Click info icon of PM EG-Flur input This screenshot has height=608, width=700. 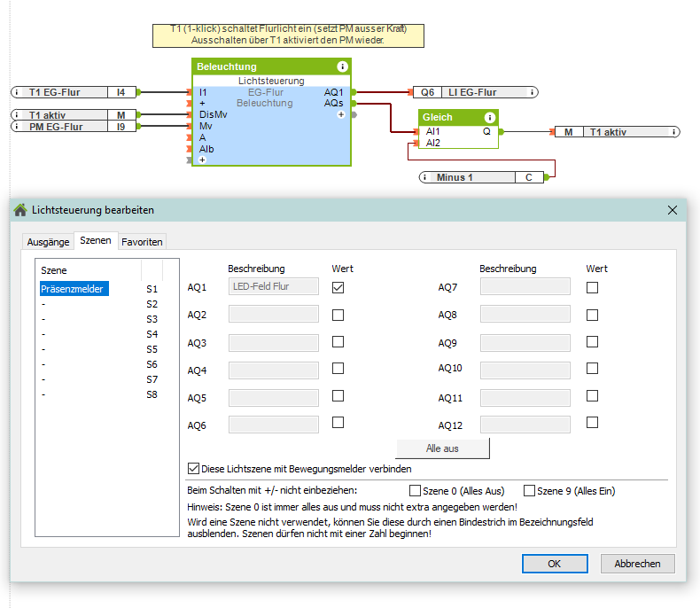(18, 127)
